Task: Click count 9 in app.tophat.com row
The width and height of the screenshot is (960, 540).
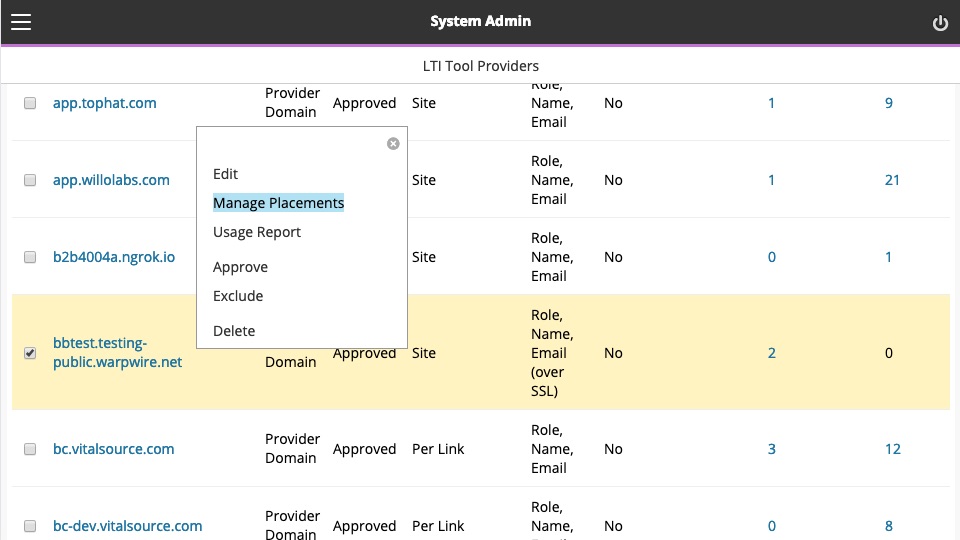Action: coord(888,103)
